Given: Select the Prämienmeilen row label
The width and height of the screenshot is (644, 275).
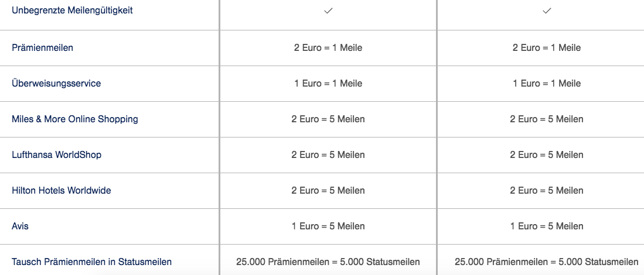Looking at the screenshot, I should tap(42, 47).
